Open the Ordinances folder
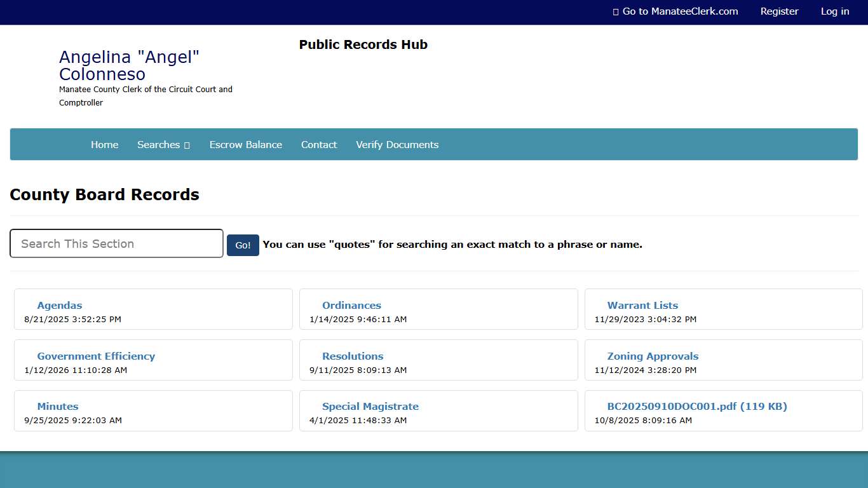868x488 pixels. pyautogui.click(x=351, y=306)
